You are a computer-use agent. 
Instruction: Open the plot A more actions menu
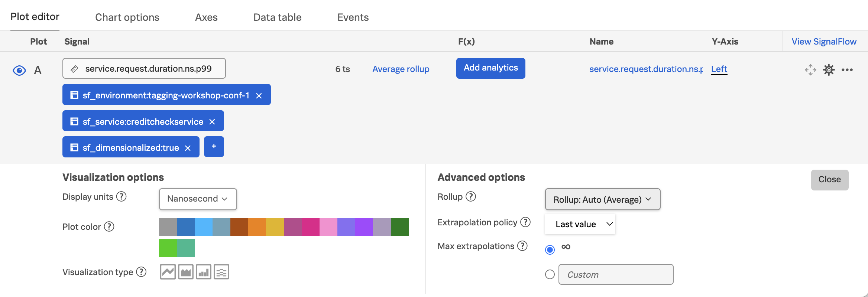[847, 70]
